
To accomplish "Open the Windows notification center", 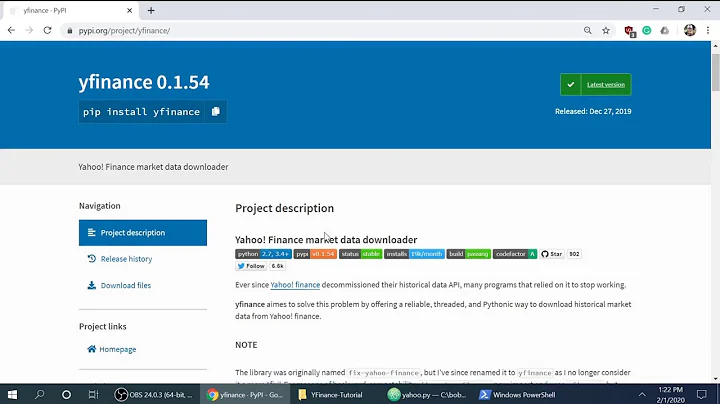I will (x=702, y=394).
